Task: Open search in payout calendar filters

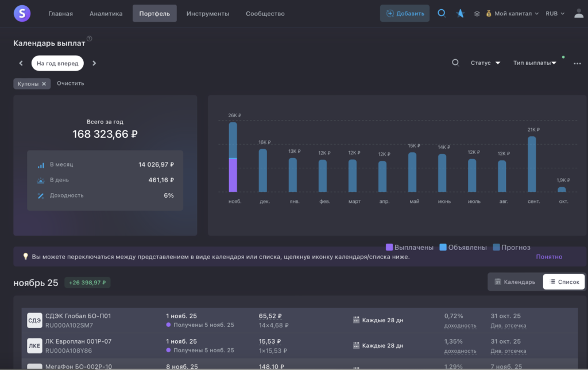Action: coord(455,63)
